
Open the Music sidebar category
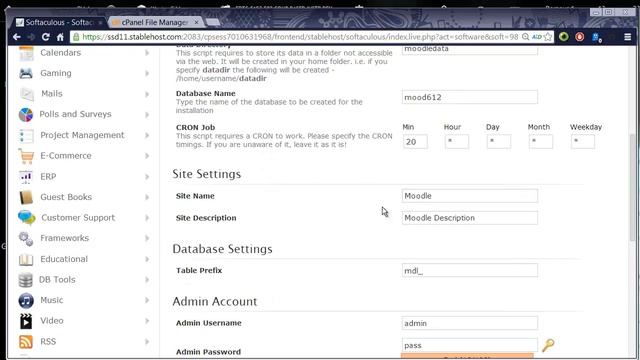click(51, 300)
